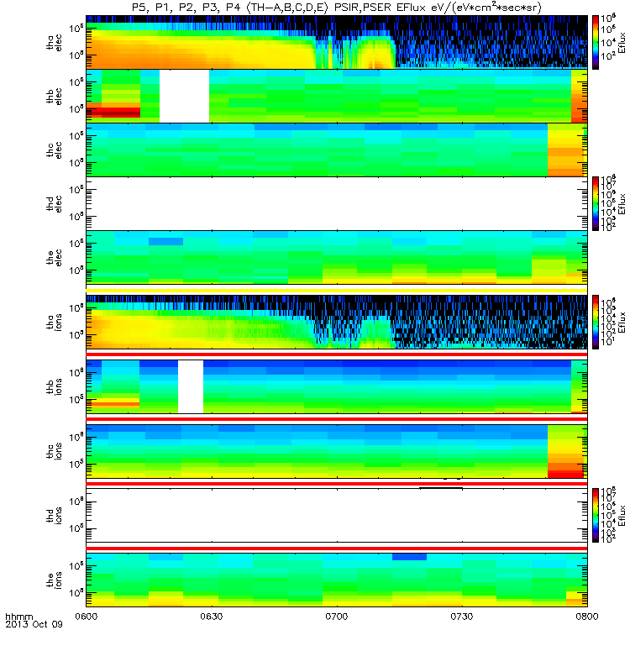Click inside the the elec spectrogram plot
Screen dimensions: 630x672
click(x=337, y=258)
